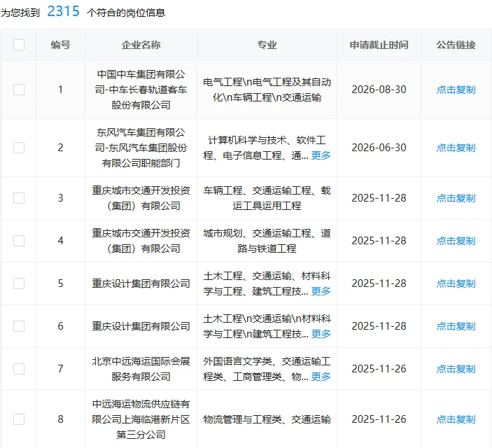Show 更多 majors for row 5
Viewport: 492px width, 448px height.
321,291
